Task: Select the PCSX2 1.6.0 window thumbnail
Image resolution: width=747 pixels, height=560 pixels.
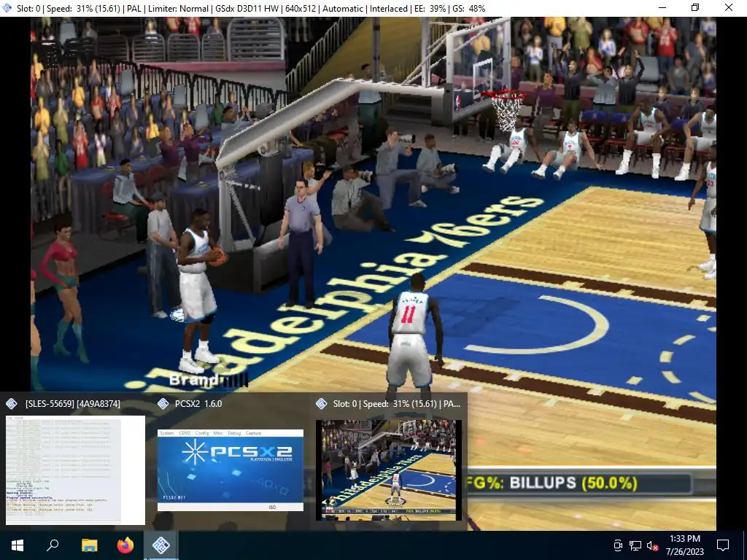Action: pyautogui.click(x=230, y=470)
